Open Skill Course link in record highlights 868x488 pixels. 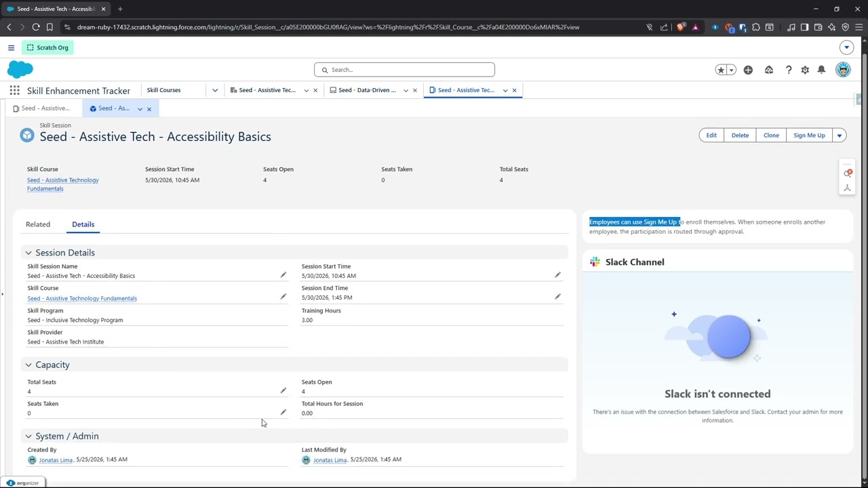click(x=63, y=184)
